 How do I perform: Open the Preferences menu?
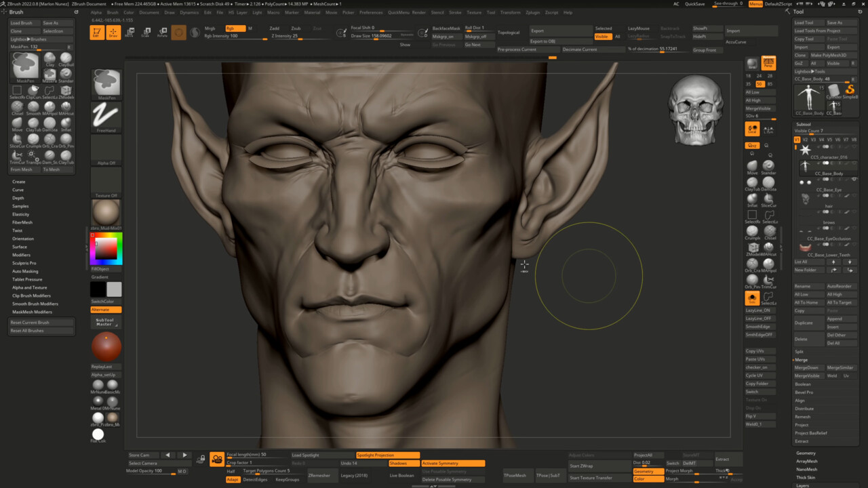[x=371, y=12]
